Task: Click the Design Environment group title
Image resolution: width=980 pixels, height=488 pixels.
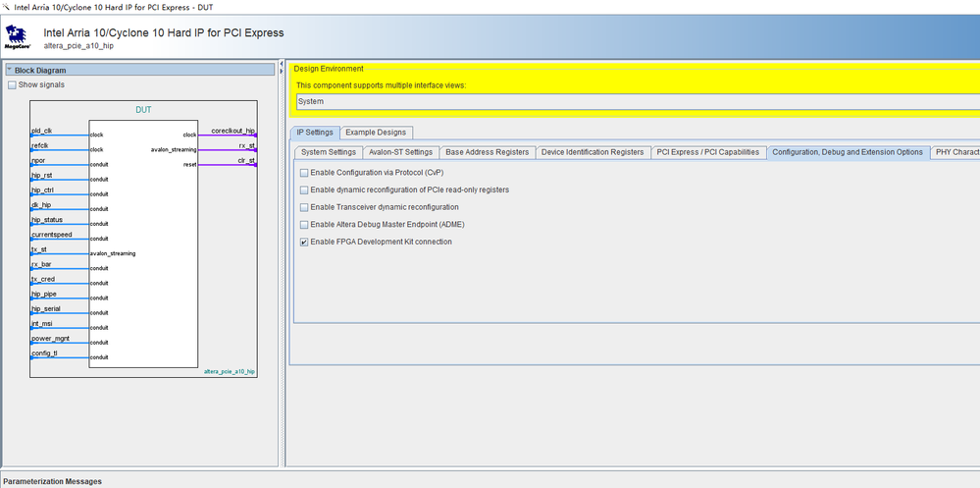Action: point(328,69)
